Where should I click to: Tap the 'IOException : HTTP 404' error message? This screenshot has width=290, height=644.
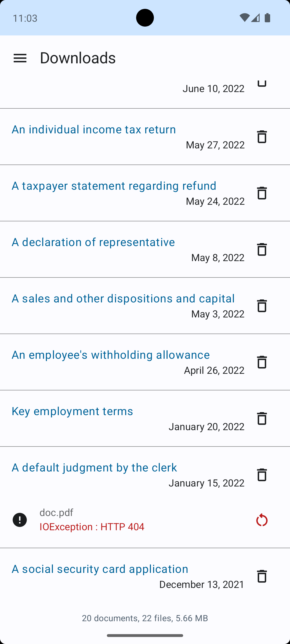click(92, 527)
